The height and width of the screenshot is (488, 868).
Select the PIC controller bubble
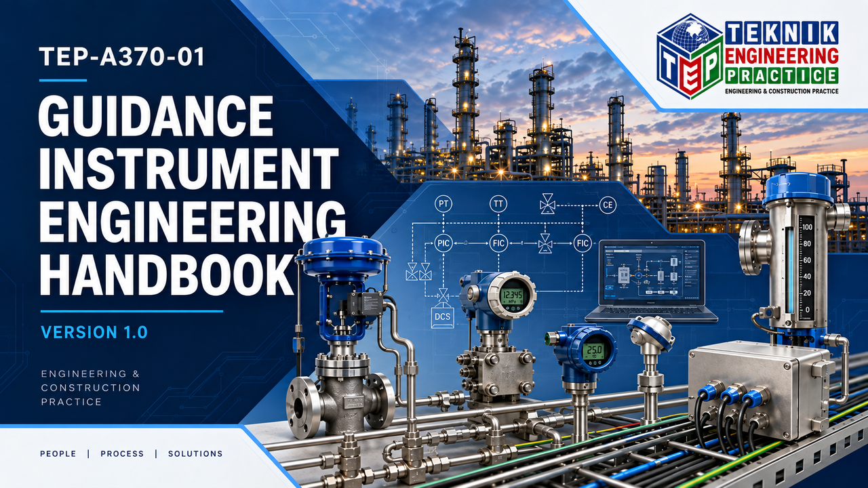tap(443, 242)
